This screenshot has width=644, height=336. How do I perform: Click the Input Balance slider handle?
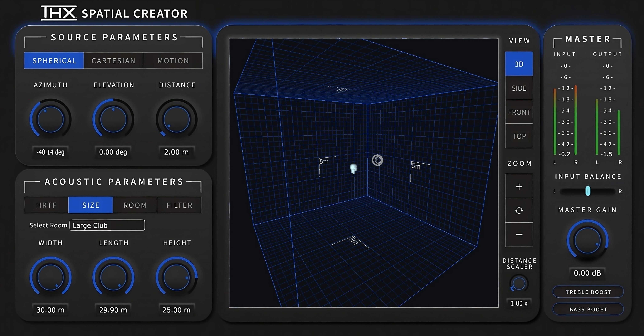(x=588, y=191)
